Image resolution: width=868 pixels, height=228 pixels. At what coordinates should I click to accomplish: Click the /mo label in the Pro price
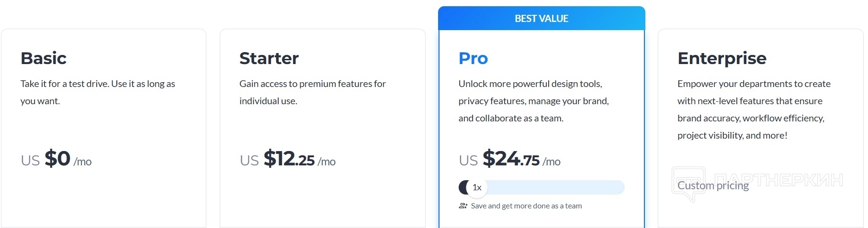point(552,162)
